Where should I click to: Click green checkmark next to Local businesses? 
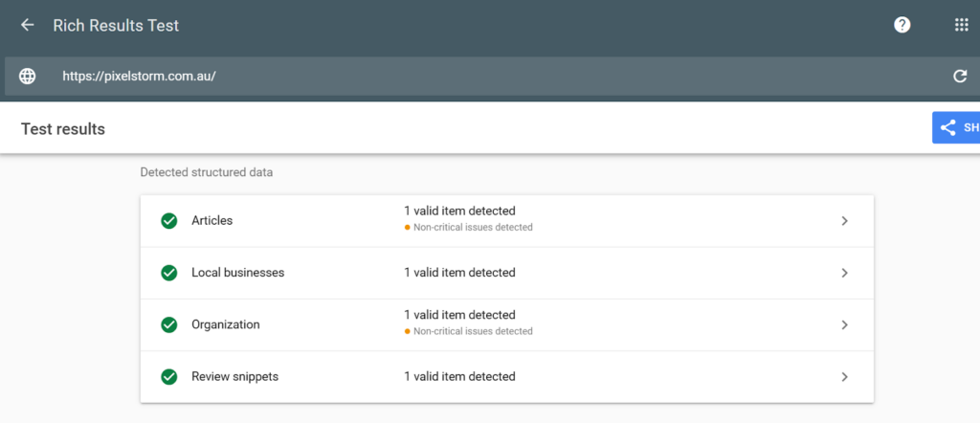point(169,273)
